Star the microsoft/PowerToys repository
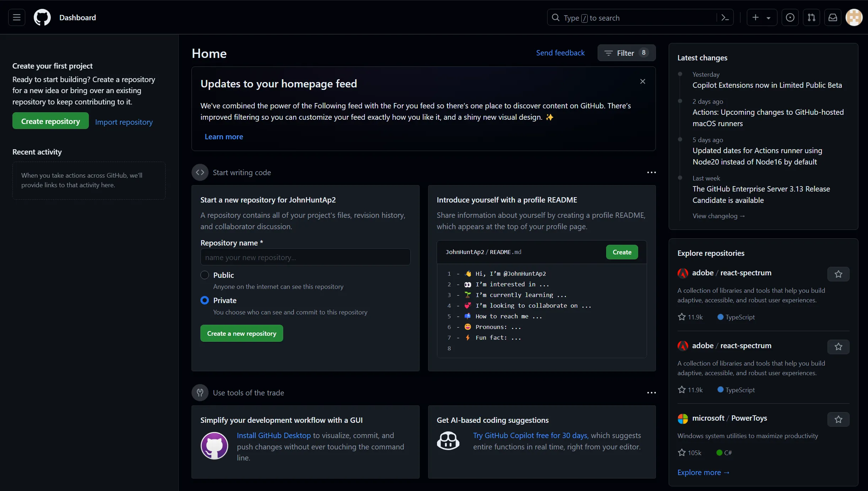The height and width of the screenshot is (491, 868). pos(838,419)
